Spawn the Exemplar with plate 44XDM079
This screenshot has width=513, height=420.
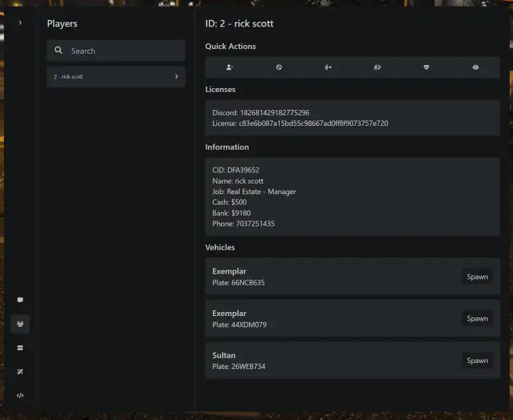pyautogui.click(x=477, y=319)
